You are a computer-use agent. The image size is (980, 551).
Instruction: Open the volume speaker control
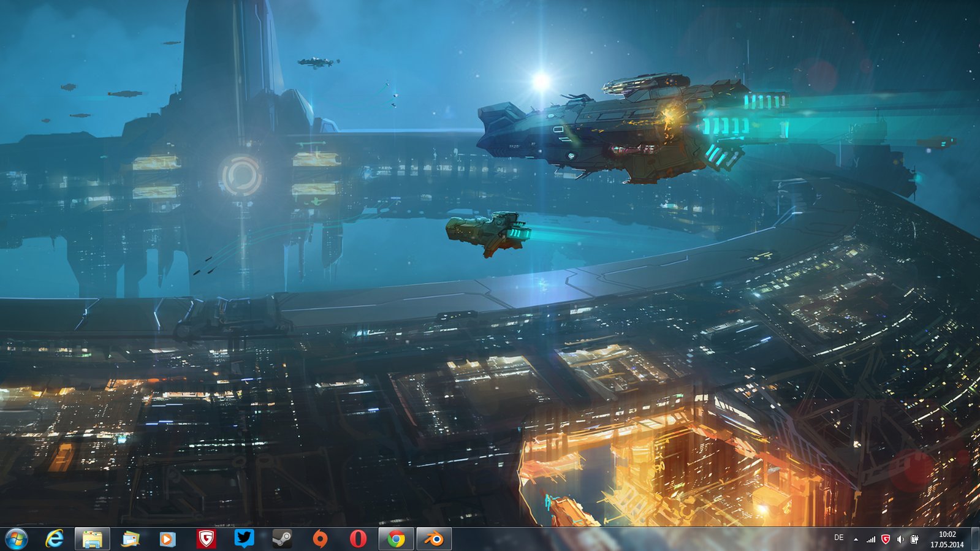tap(900, 539)
